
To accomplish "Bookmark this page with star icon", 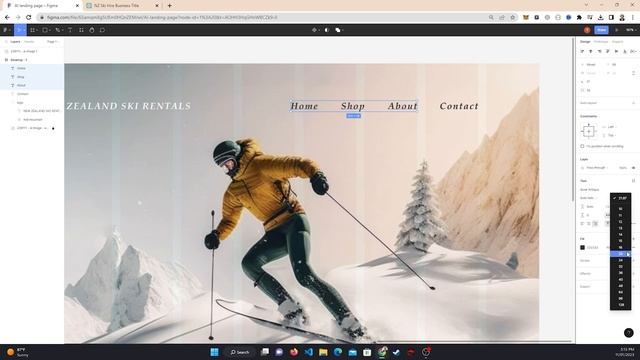I will pyautogui.click(x=513, y=18).
